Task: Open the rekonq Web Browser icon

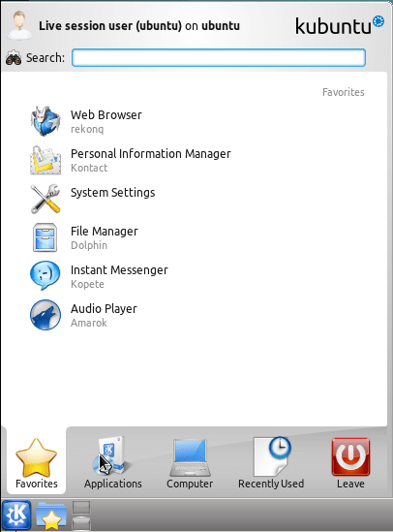Action: pos(45,121)
